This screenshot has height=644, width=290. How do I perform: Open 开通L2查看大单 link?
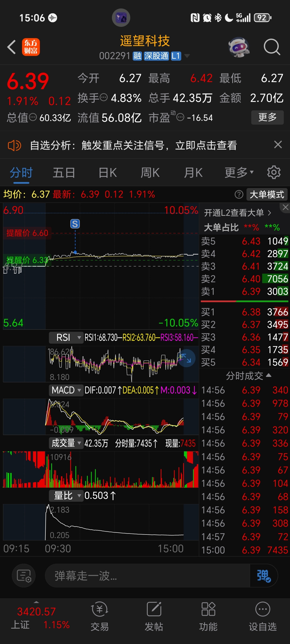[x=238, y=213]
